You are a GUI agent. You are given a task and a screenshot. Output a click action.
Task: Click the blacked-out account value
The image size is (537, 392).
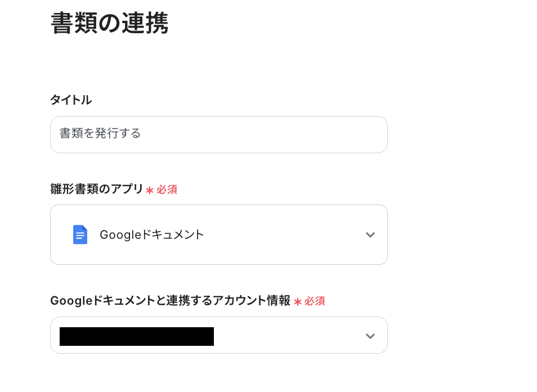click(x=136, y=336)
